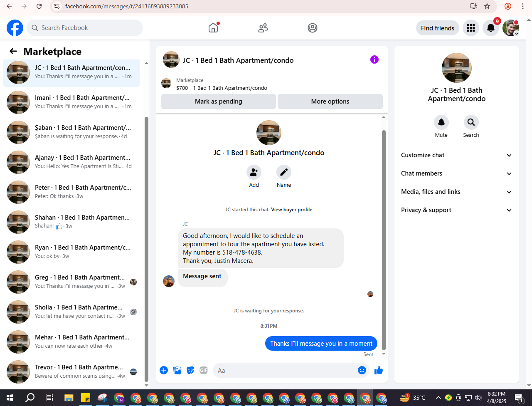Open View buyer profile link
The height and width of the screenshot is (406, 532).
click(292, 210)
